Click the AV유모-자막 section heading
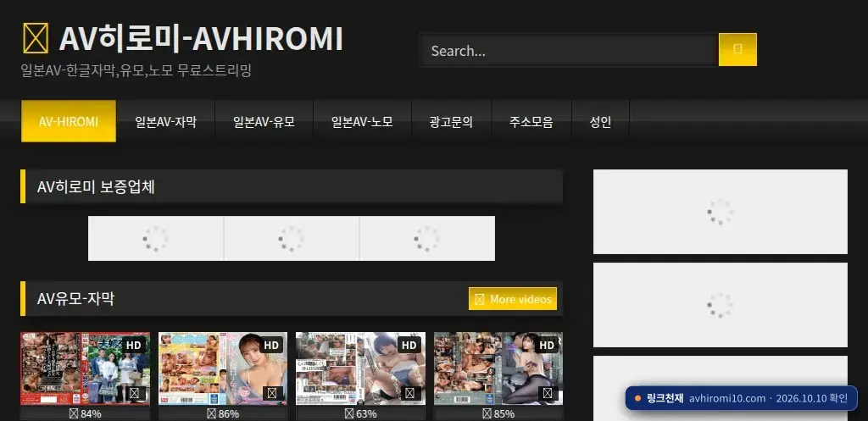This screenshot has width=868, height=421. pyautogui.click(x=75, y=299)
